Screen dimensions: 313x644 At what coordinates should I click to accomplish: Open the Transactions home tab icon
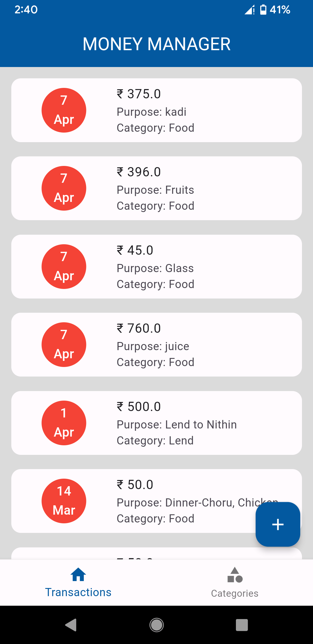(x=78, y=575)
